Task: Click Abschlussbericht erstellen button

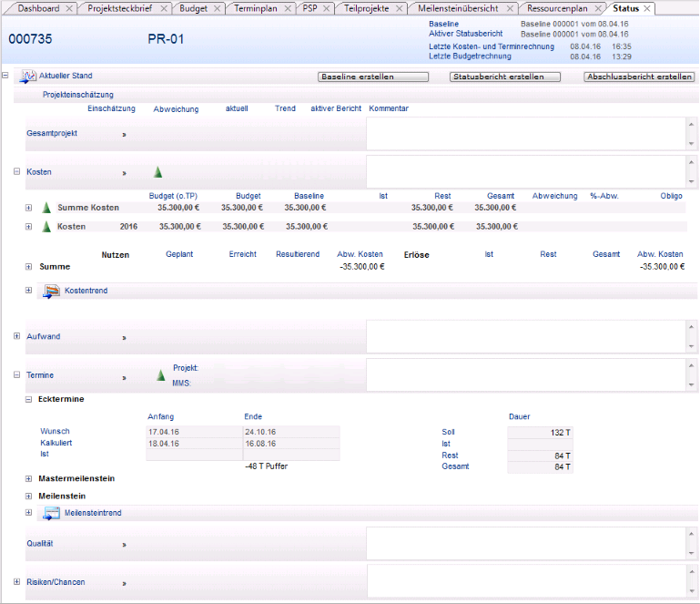Action: [639, 77]
